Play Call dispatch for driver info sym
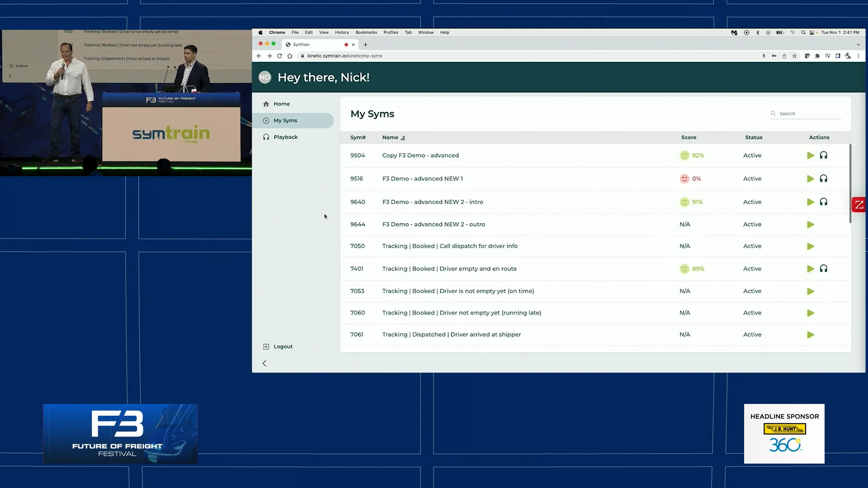Viewport: 868px width, 488px height. pyautogui.click(x=811, y=246)
